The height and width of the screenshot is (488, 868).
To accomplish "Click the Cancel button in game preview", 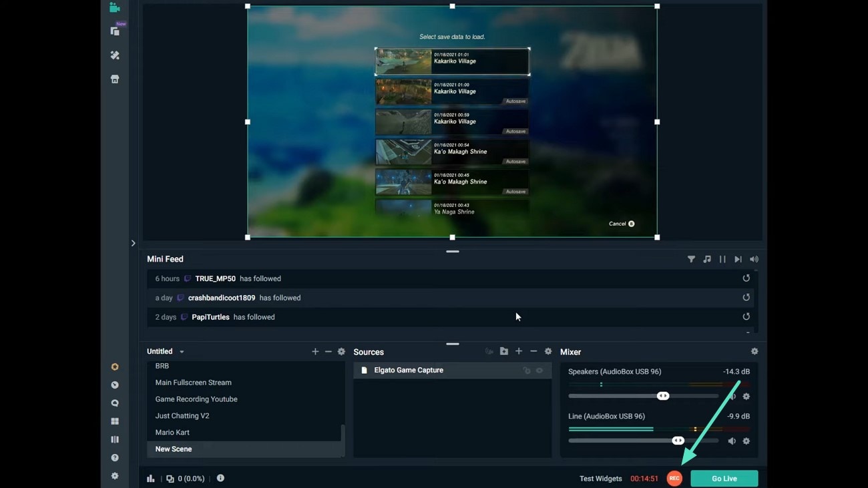I will [622, 224].
